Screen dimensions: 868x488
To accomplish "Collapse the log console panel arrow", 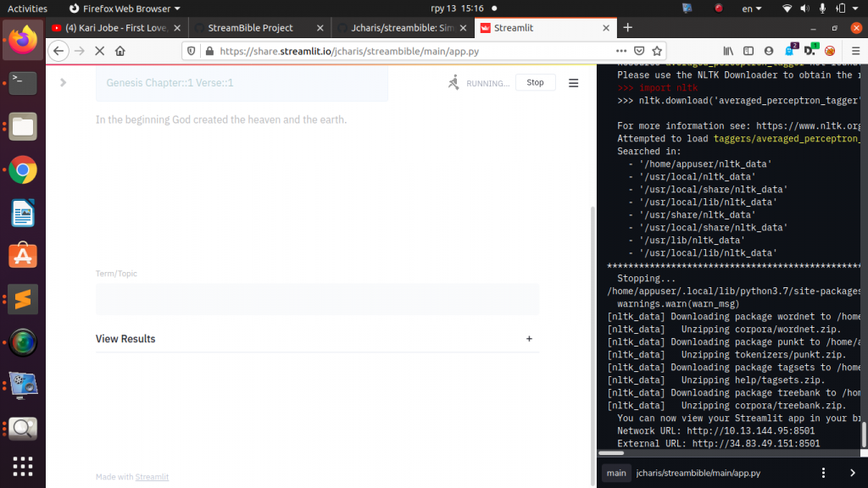I will click(853, 473).
